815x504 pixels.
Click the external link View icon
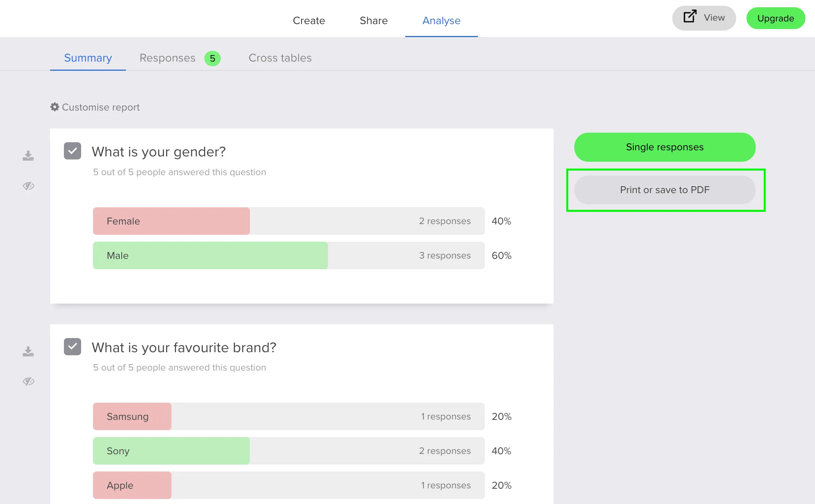pos(690,16)
